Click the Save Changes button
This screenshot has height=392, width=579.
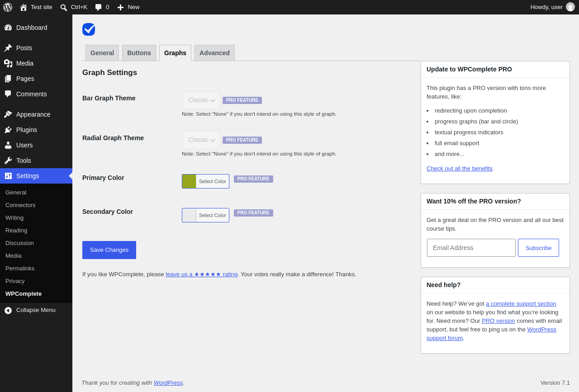[109, 250]
